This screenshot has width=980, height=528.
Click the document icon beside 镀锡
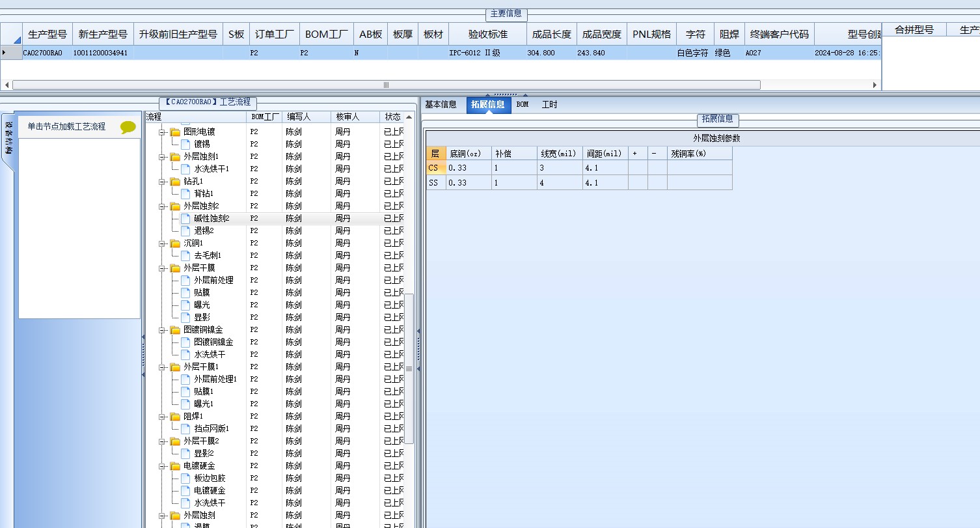coord(186,144)
